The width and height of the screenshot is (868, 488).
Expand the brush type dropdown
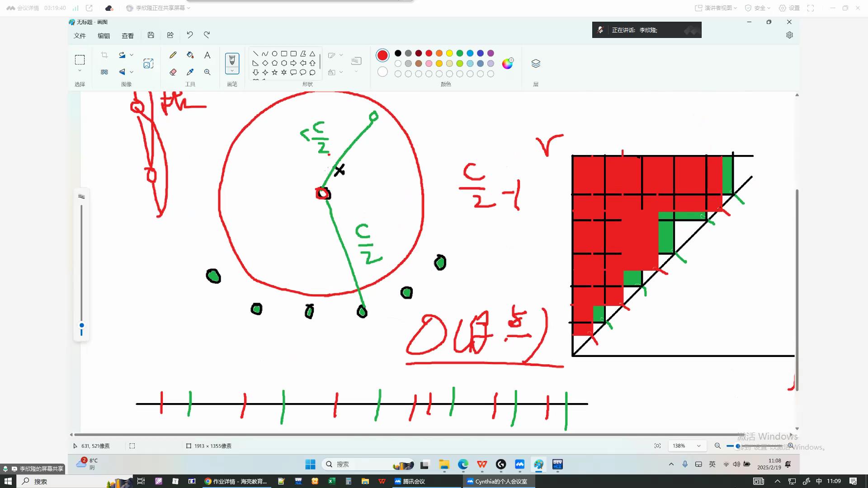(x=232, y=71)
